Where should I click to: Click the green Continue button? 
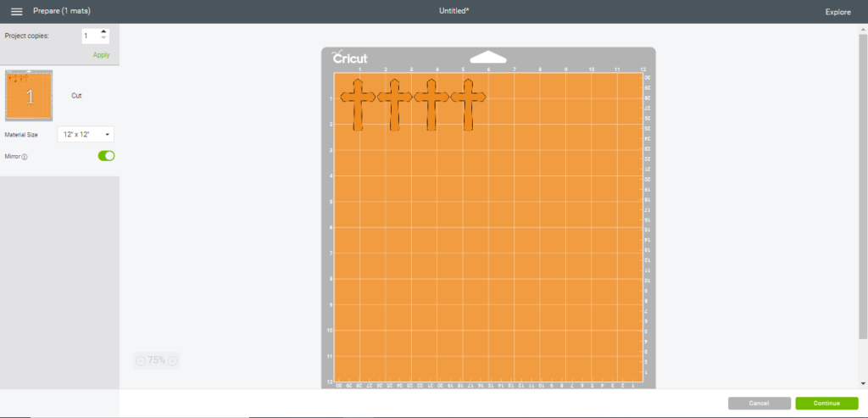[x=826, y=403]
